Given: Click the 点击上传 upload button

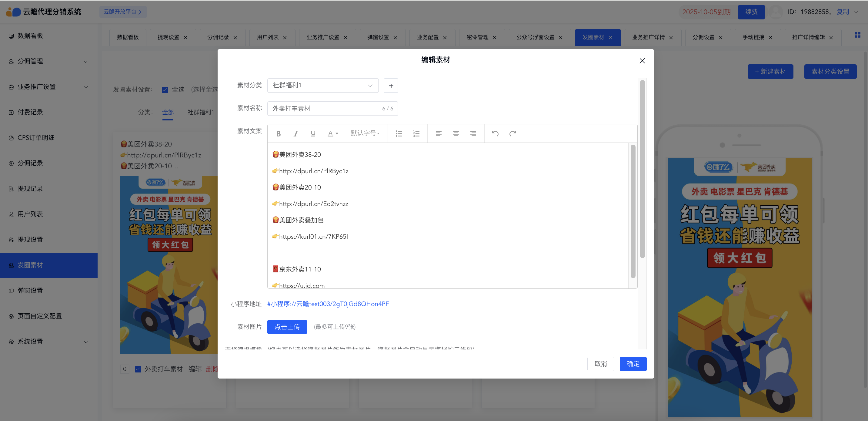Looking at the screenshot, I should [287, 327].
